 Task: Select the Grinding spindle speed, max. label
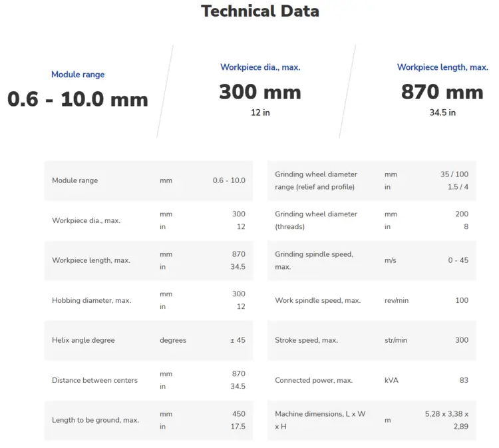(314, 260)
